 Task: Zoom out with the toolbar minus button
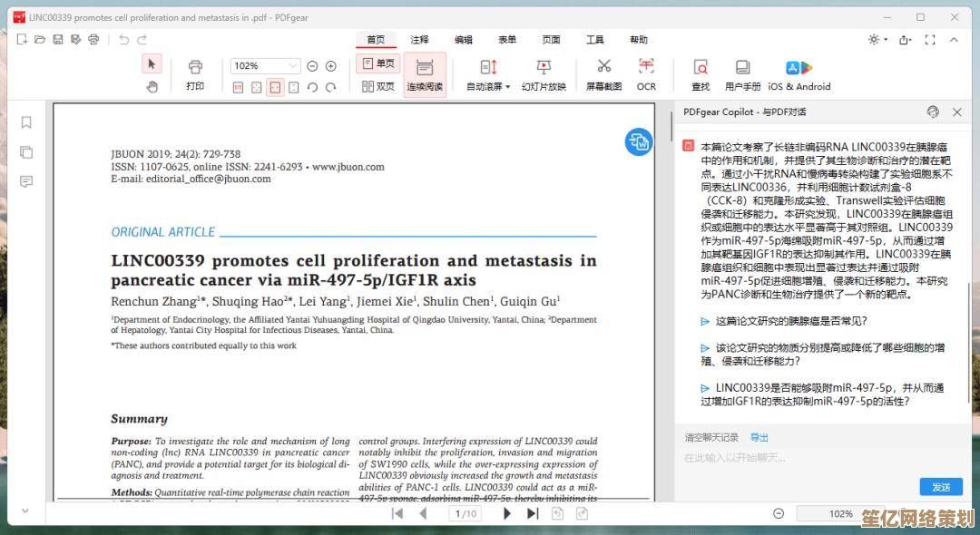click(312, 65)
